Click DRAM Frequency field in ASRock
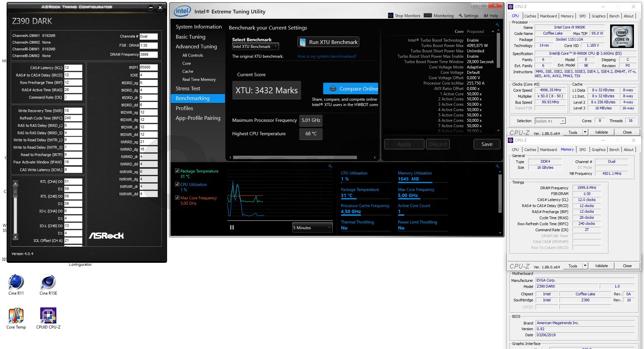Screen dimensions: 644x349 (149, 54)
